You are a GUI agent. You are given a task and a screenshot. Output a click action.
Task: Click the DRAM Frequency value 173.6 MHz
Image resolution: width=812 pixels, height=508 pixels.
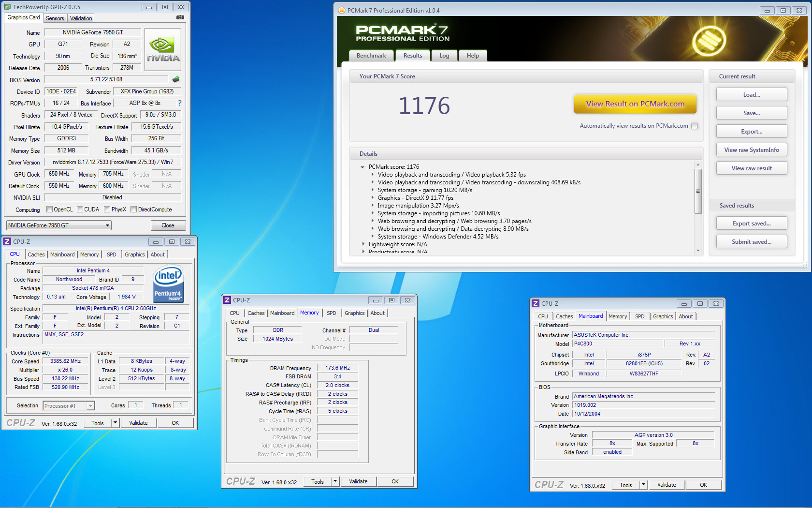click(x=337, y=368)
